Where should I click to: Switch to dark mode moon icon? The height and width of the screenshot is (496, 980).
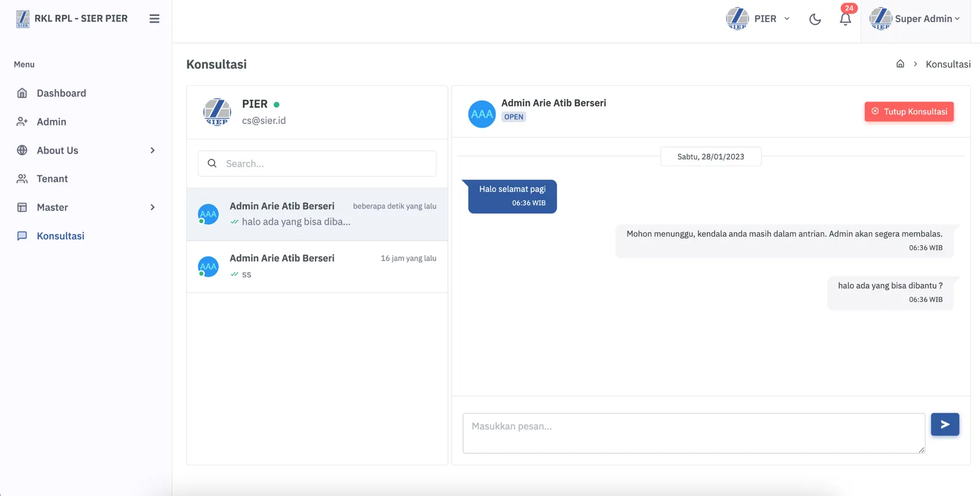pyautogui.click(x=815, y=19)
